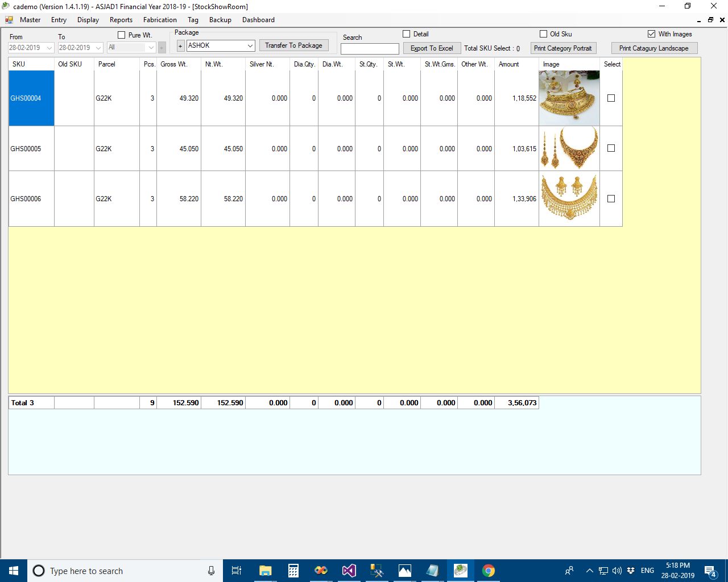Image resolution: width=728 pixels, height=582 pixels.
Task: Open Calculator from the taskbar
Action: [293, 571]
